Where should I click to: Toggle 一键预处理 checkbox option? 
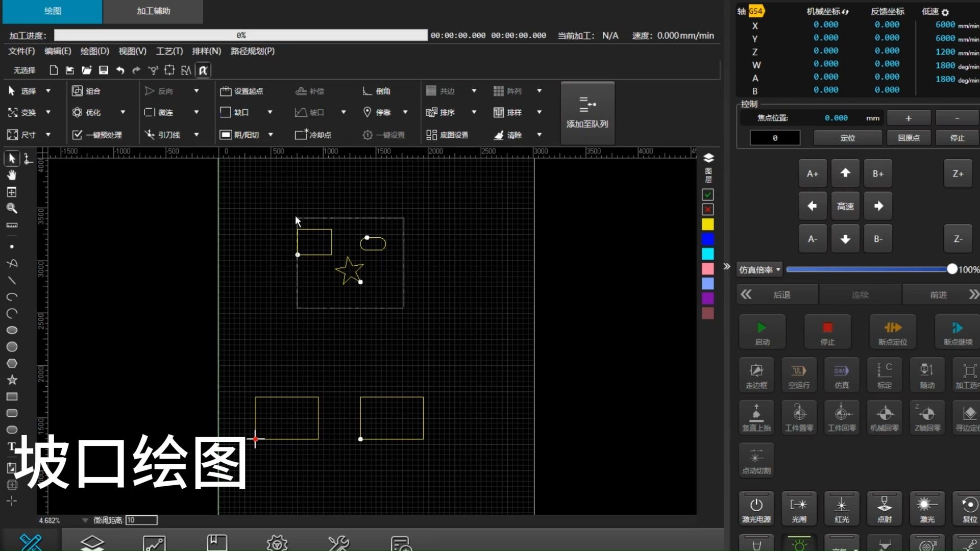click(77, 135)
